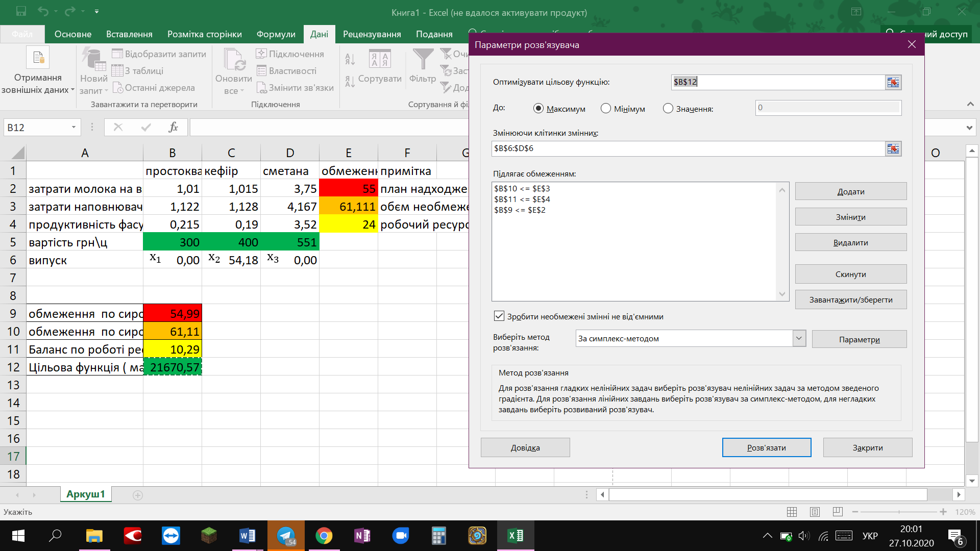Expand the solving method dropdown
The height and width of the screenshot is (551, 980).
(x=799, y=338)
